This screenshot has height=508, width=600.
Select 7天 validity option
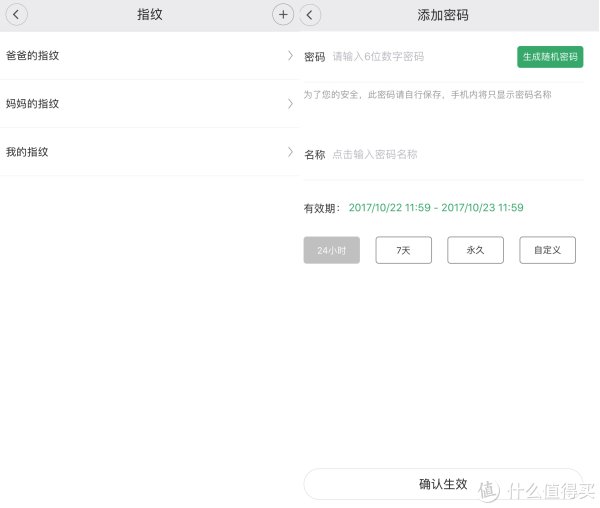(403, 251)
